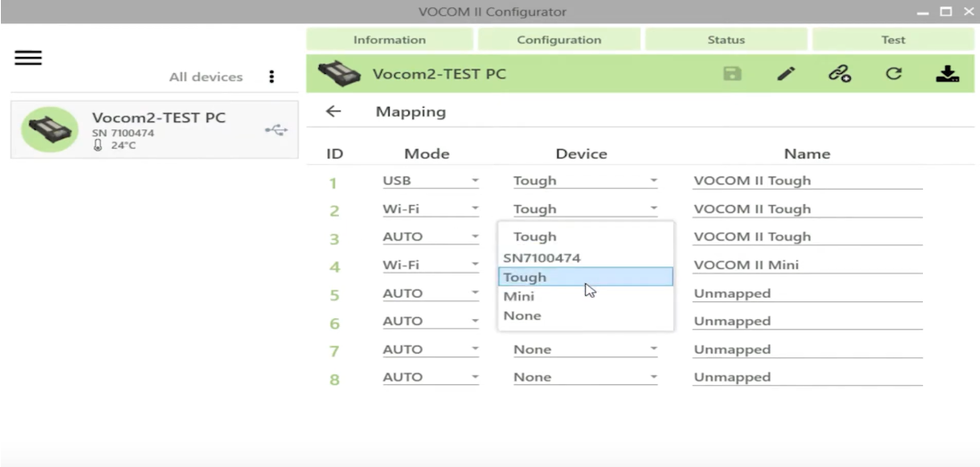This screenshot has height=467, width=980.
Task: Edit Name field for ID 2
Action: [808, 209]
